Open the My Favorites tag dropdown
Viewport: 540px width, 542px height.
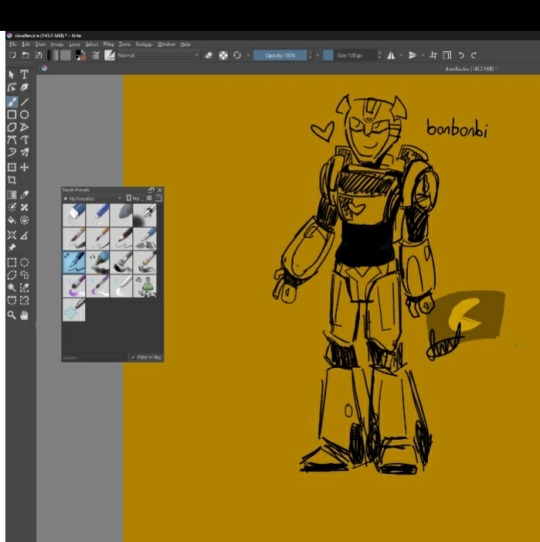click(92, 198)
